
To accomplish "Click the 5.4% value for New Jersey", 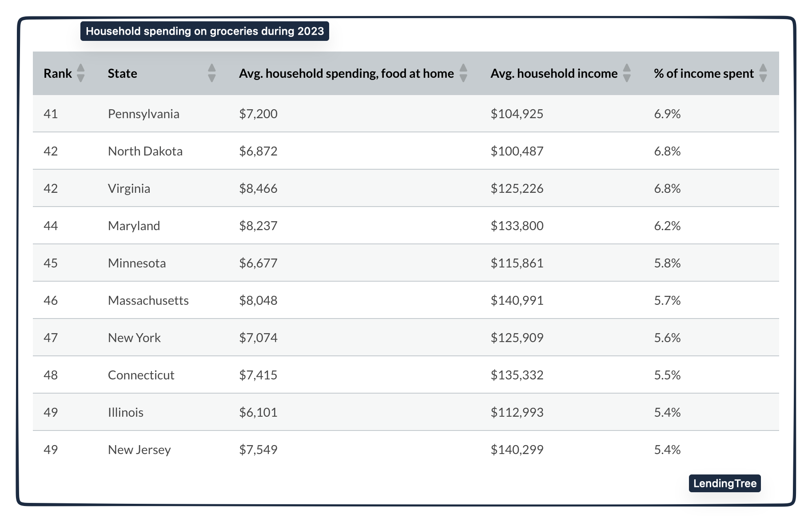I will (x=667, y=450).
